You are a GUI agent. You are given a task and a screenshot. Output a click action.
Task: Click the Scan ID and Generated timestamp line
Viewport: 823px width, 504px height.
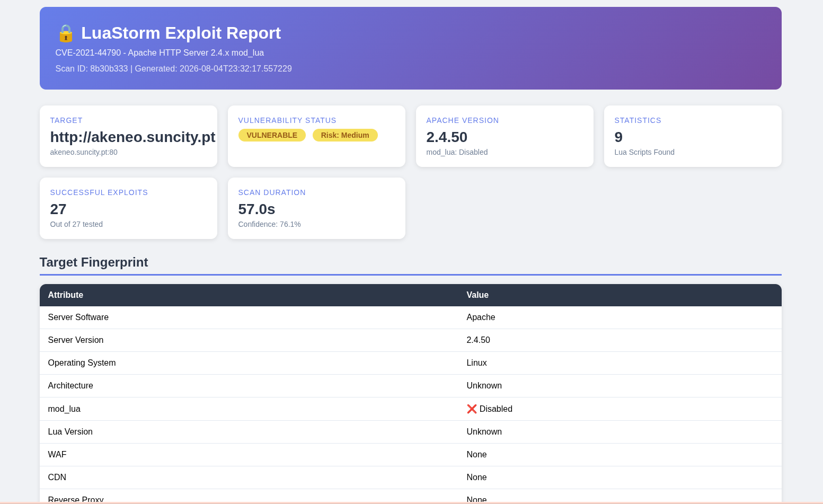[173, 69]
